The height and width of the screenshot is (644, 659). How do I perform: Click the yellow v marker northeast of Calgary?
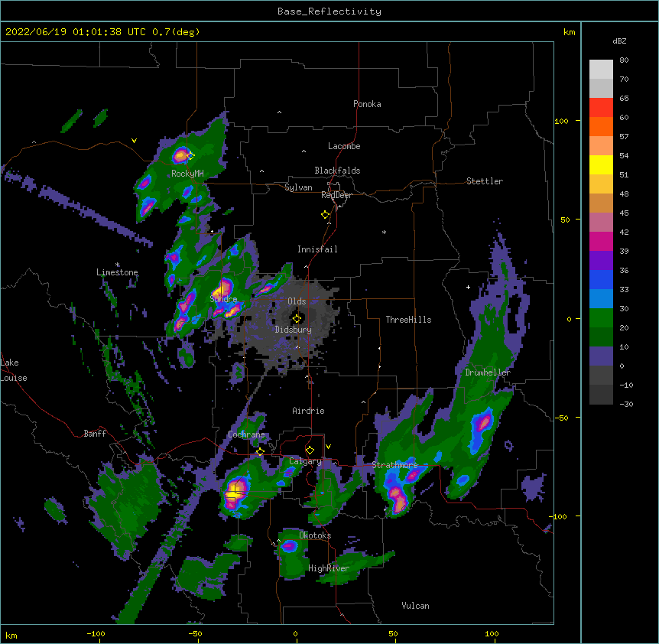[x=328, y=447]
